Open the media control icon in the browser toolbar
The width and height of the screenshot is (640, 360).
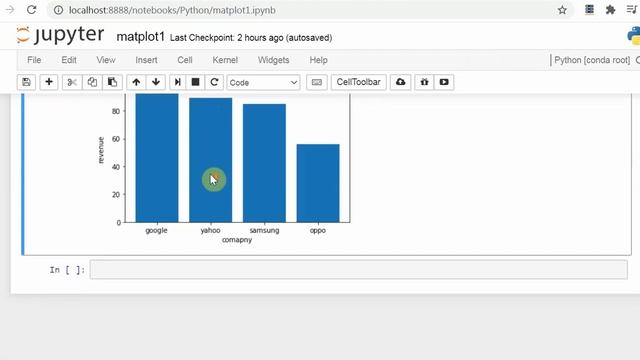pyautogui.click(x=632, y=10)
